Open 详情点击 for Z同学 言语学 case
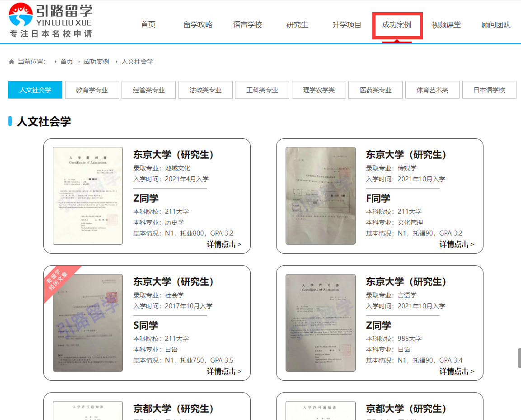 pyautogui.click(x=457, y=372)
